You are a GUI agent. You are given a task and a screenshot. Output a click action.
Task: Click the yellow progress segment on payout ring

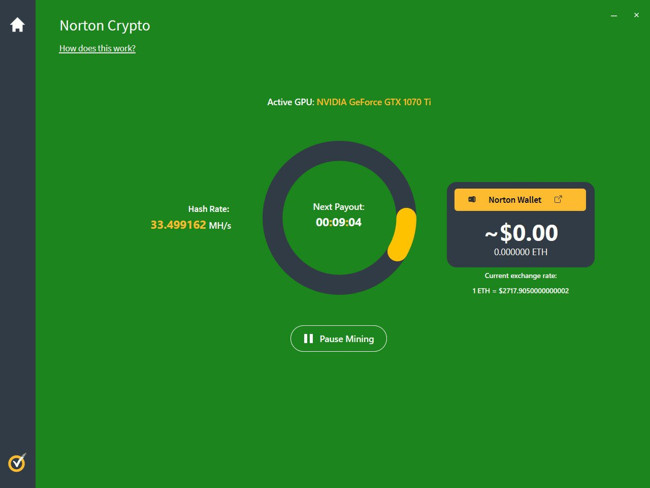click(403, 235)
